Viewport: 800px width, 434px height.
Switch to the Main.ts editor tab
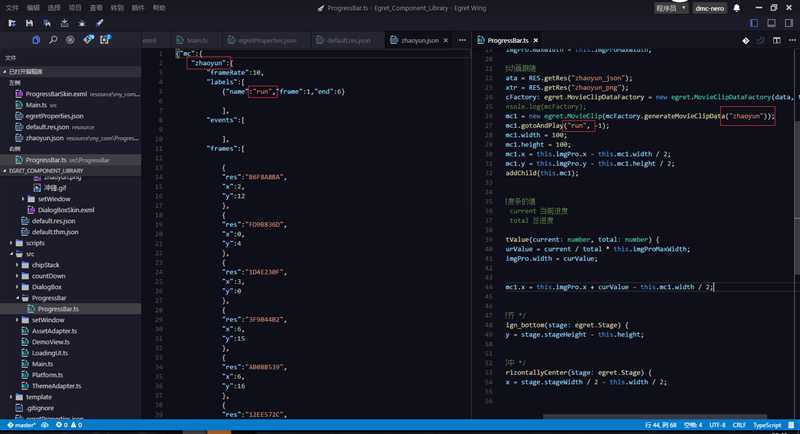coord(192,40)
